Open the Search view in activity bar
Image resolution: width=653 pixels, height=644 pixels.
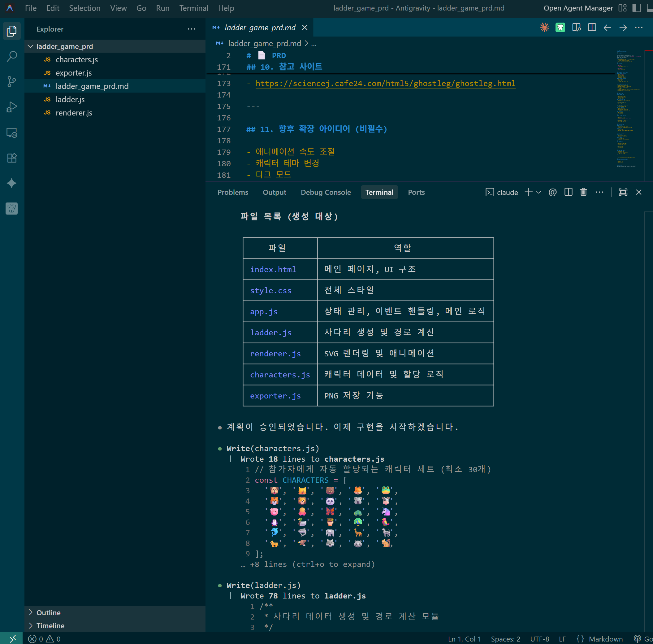tap(12, 56)
